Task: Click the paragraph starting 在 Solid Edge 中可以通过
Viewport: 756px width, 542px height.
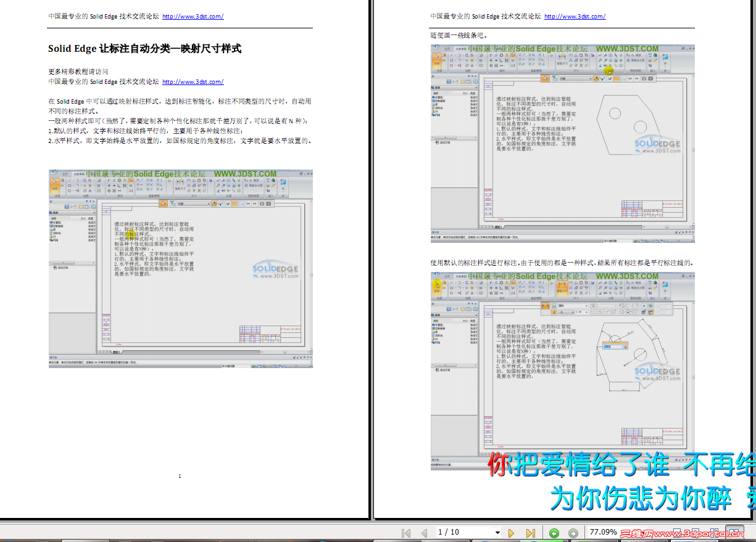Action: point(180,106)
